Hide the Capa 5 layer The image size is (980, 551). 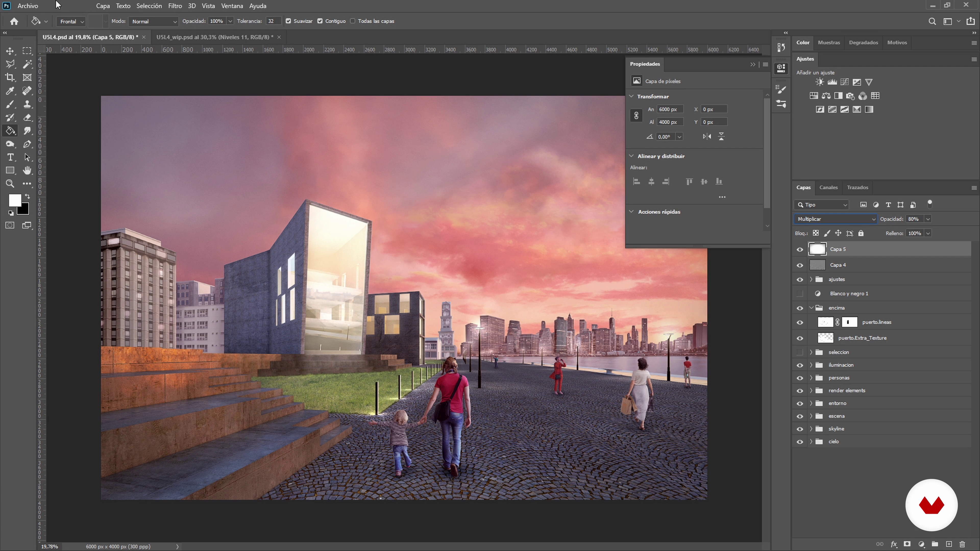point(800,249)
